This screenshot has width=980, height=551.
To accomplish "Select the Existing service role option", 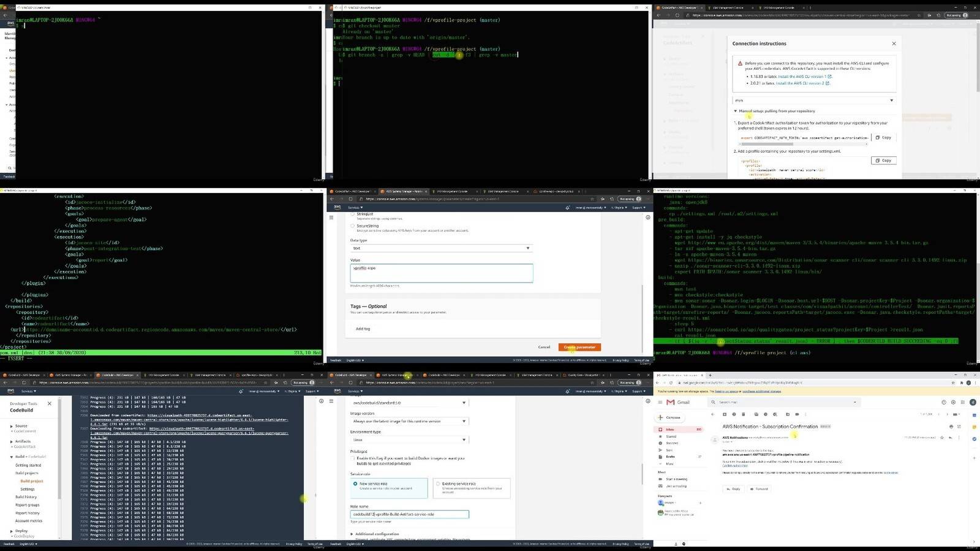I will (472, 488).
